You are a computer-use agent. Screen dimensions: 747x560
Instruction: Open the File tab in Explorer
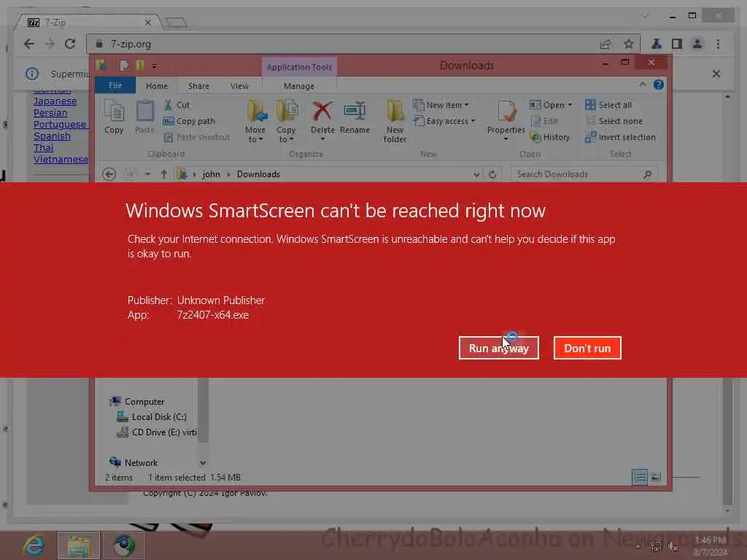point(115,86)
